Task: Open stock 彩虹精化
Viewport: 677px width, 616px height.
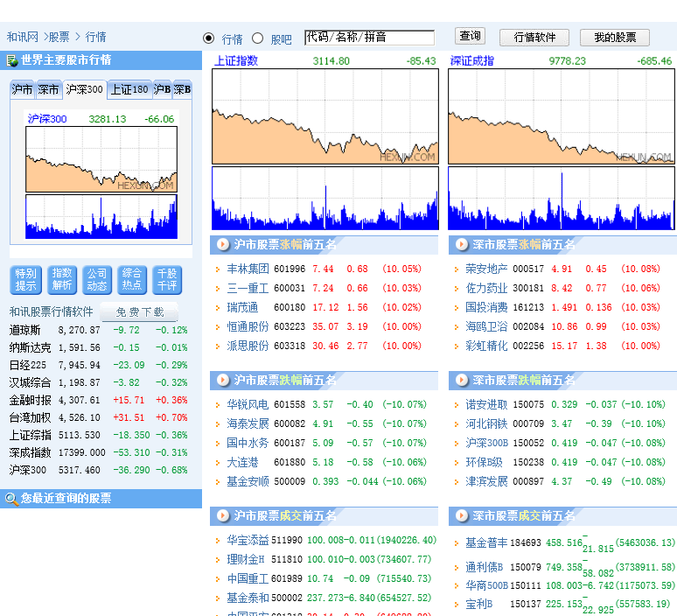Action: pyautogui.click(x=486, y=346)
